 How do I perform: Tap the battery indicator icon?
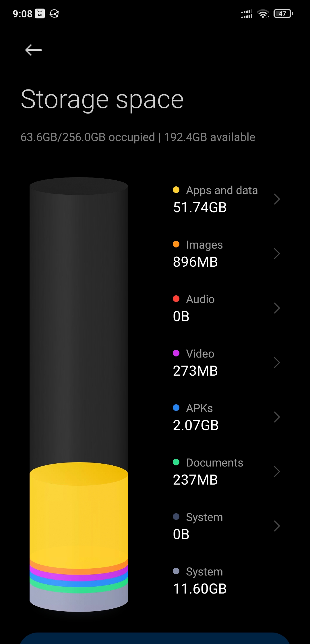(283, 14)
